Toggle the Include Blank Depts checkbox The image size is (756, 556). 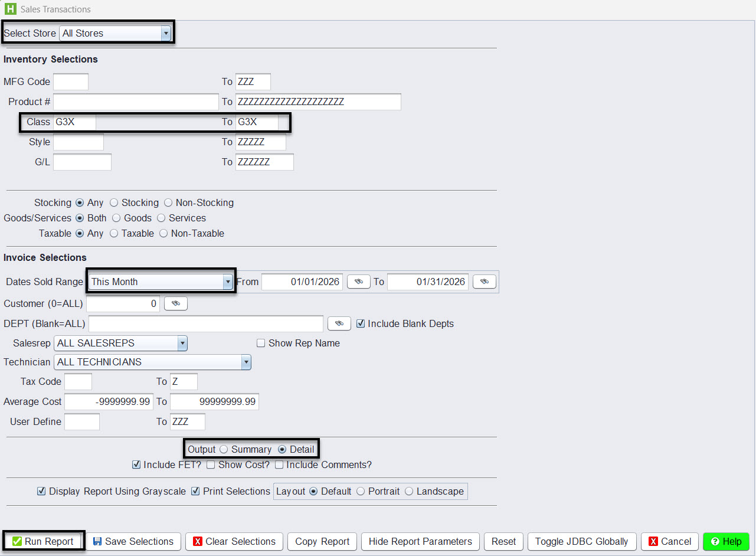[x=361, y=323]
